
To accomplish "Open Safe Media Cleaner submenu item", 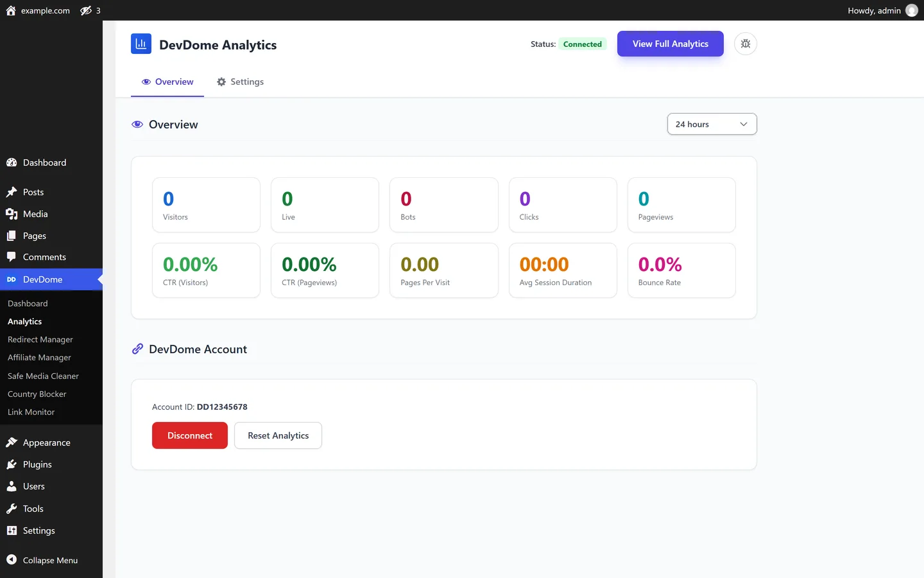I will pos(43,376).
